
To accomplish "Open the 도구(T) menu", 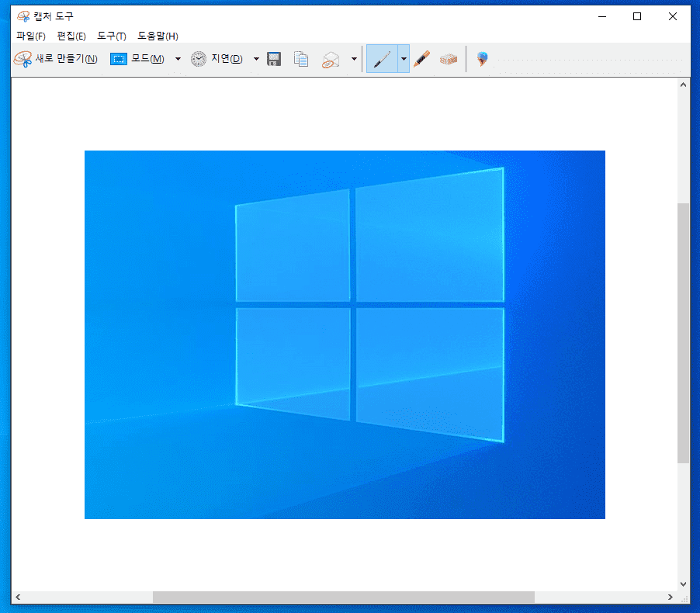I will 112,36.
